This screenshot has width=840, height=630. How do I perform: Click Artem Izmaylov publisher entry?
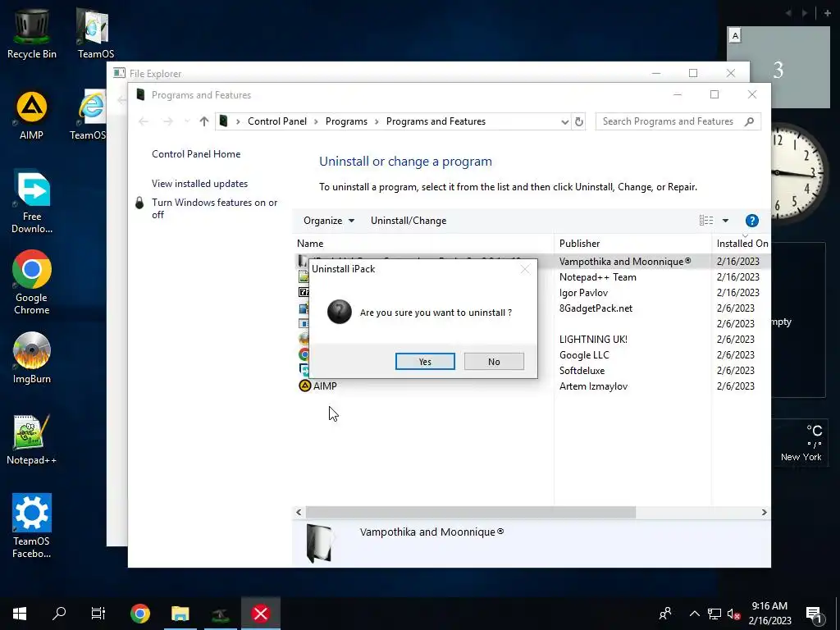point(593,386)
